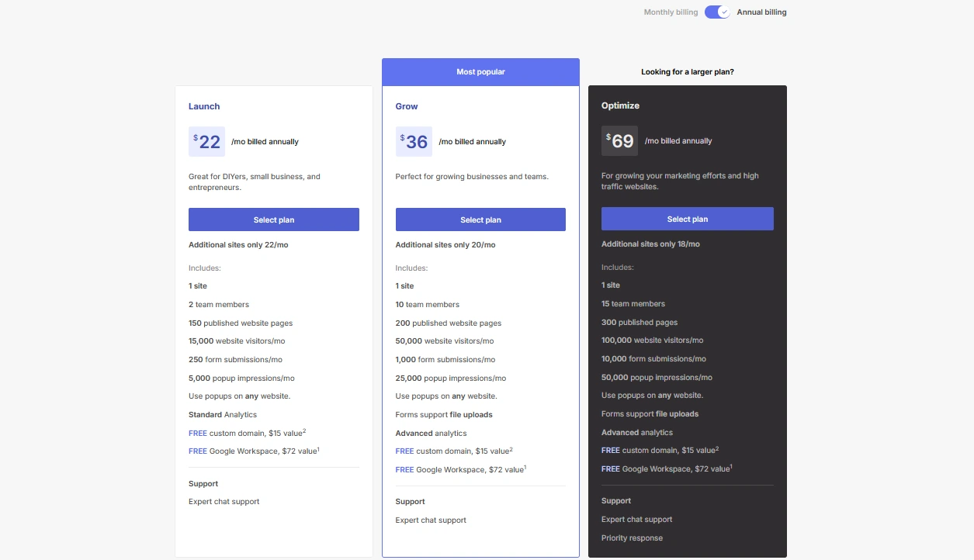Click Perfect for growing businesses description
Viewport: 974px width, 560px height.
472,177
